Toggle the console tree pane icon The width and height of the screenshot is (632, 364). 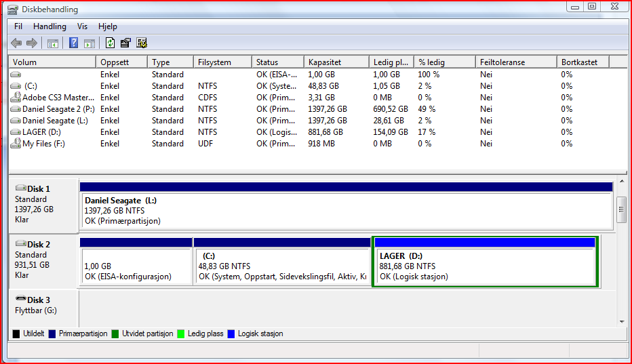click(53, 43)
